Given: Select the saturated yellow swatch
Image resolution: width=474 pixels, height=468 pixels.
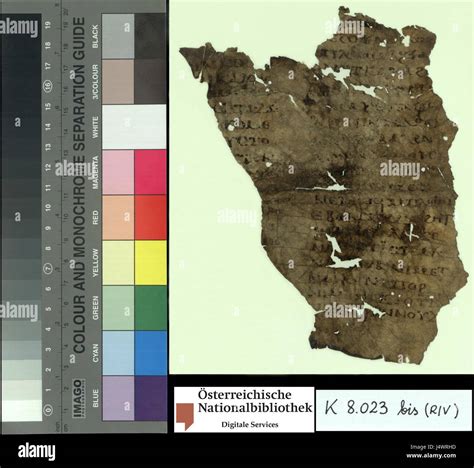Looking at the screenshot, I should [151, 263].
